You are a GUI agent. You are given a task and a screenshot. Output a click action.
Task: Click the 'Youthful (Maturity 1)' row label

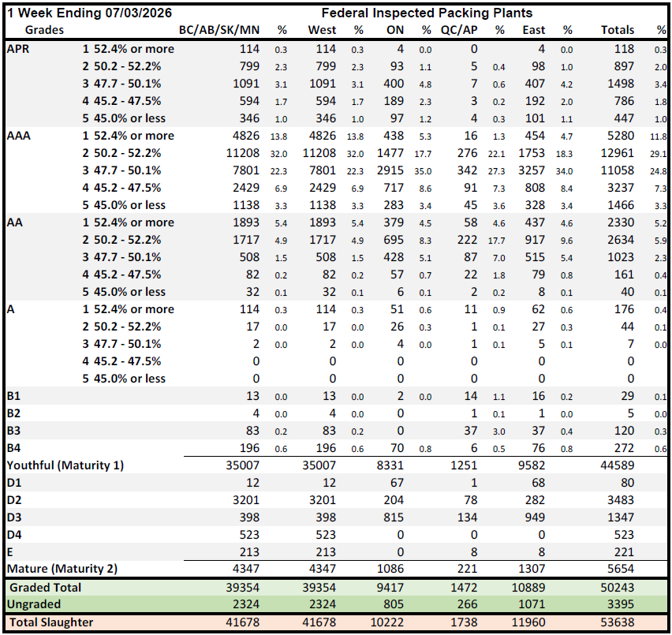(65, 465)
